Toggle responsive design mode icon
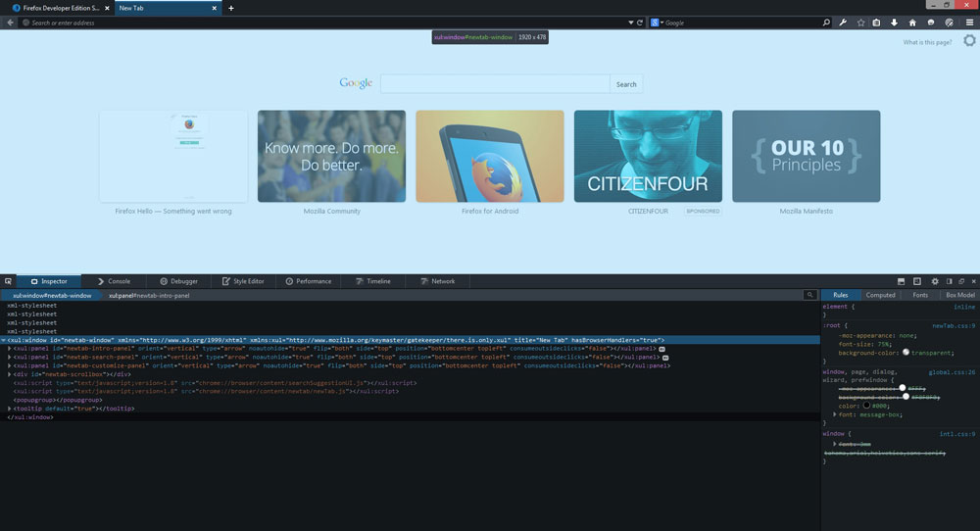Viewport: 980px width, 531px height. 917,282
